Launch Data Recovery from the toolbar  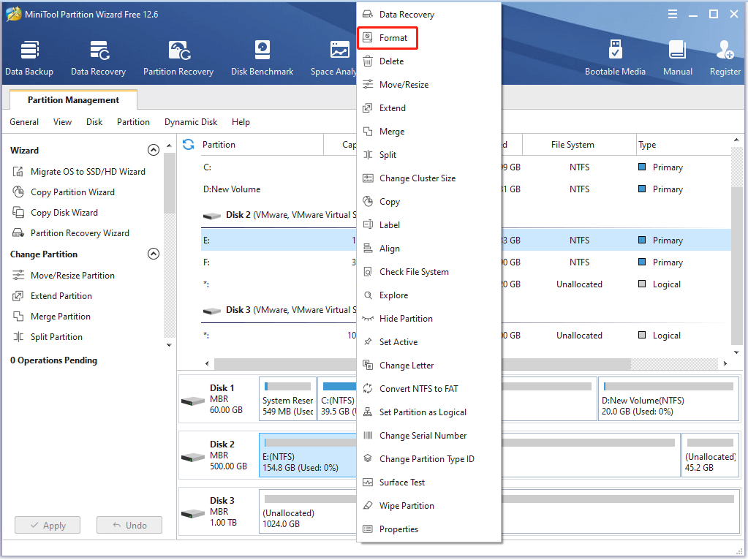coord(98,58)
